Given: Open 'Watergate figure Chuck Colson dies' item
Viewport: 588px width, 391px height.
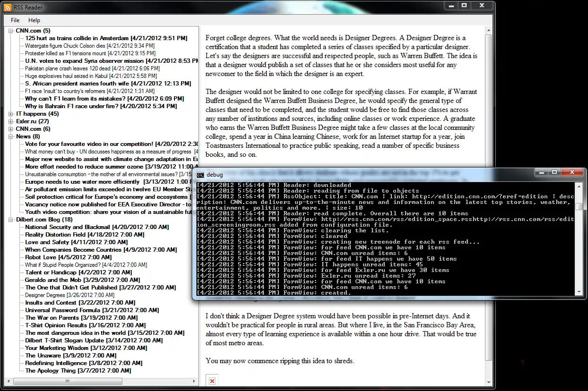Looking at the screenshot, I should point(90,46).
